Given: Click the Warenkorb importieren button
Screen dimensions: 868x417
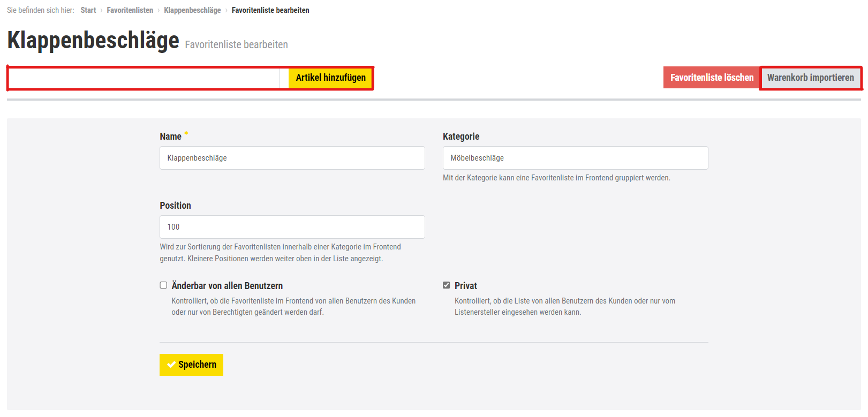Looking at the screenshot, I should pyautogui.click(x=810, y=78).
